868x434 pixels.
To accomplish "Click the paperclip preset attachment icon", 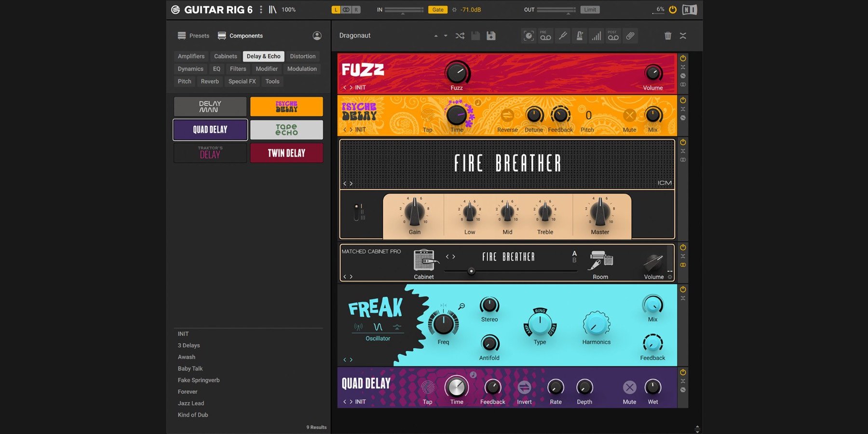I will (x=630, y=36).
